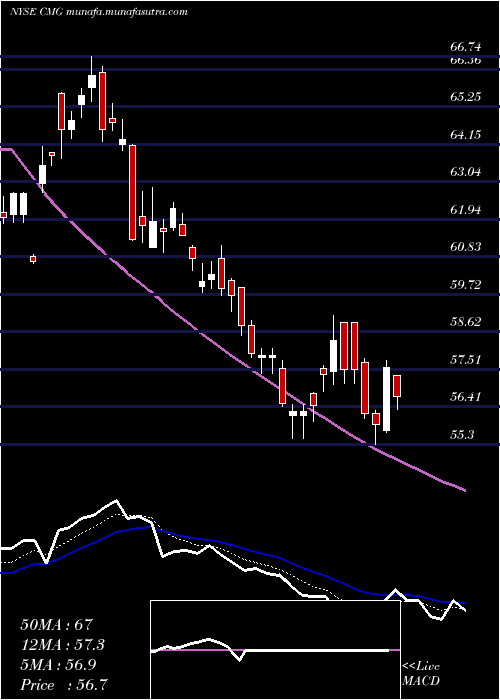Viewport: 500px width, 700px height.
Task: Click the 50MA : 67 readout
Action: (x=56, y=625)
